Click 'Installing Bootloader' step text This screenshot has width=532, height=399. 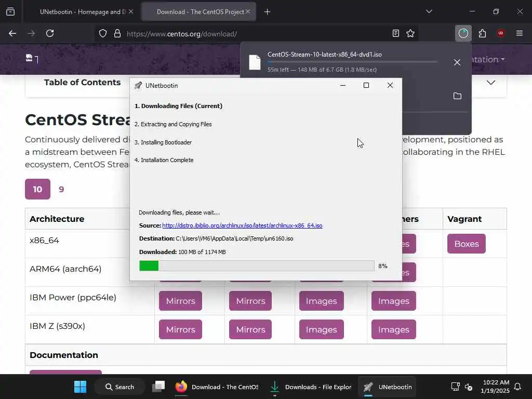pos(163,142)
